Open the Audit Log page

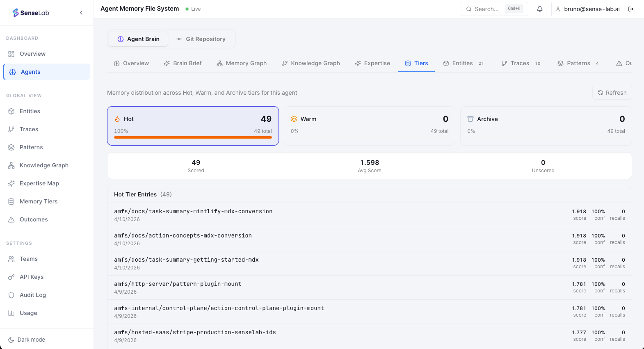click(32, 295)
